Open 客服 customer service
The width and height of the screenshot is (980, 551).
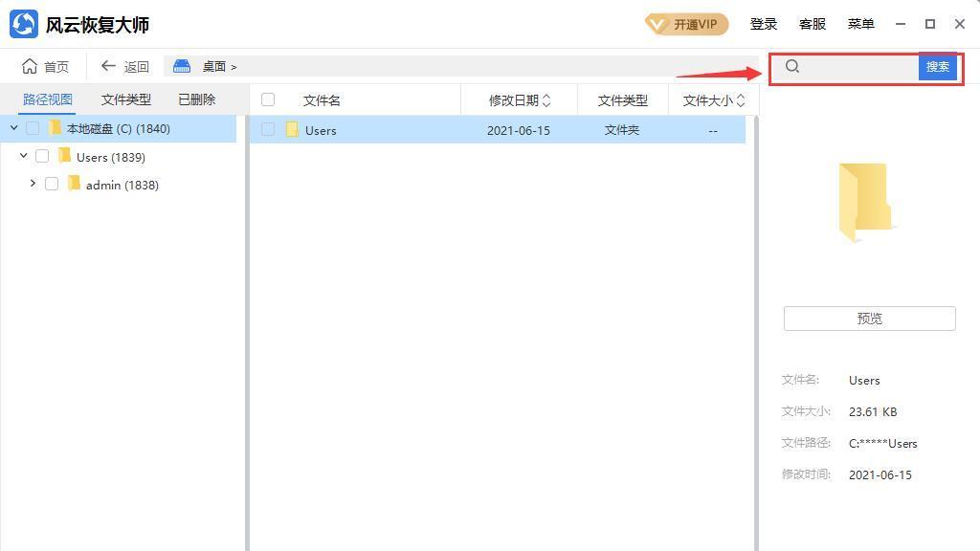tap(812, 24)
